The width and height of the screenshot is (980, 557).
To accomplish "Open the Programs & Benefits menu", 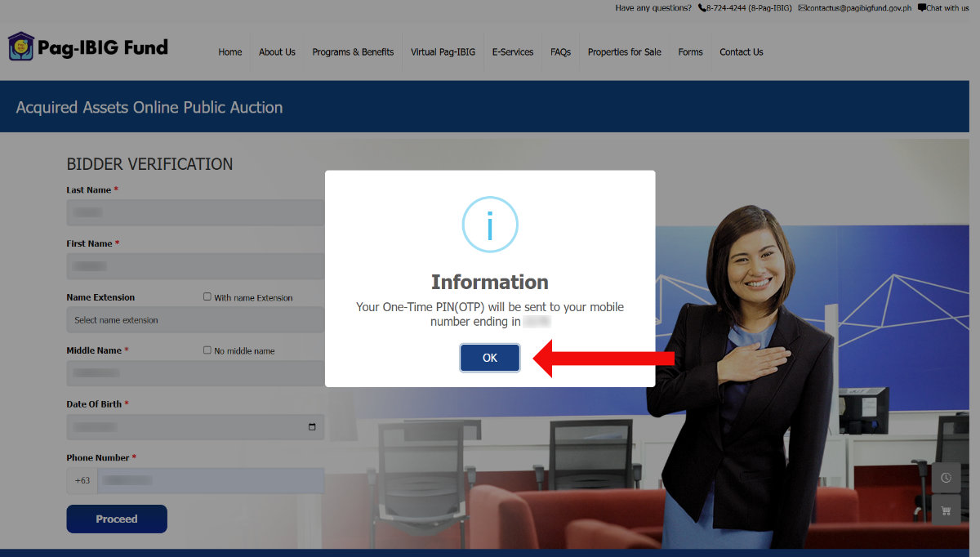I will tap(353, 52).
